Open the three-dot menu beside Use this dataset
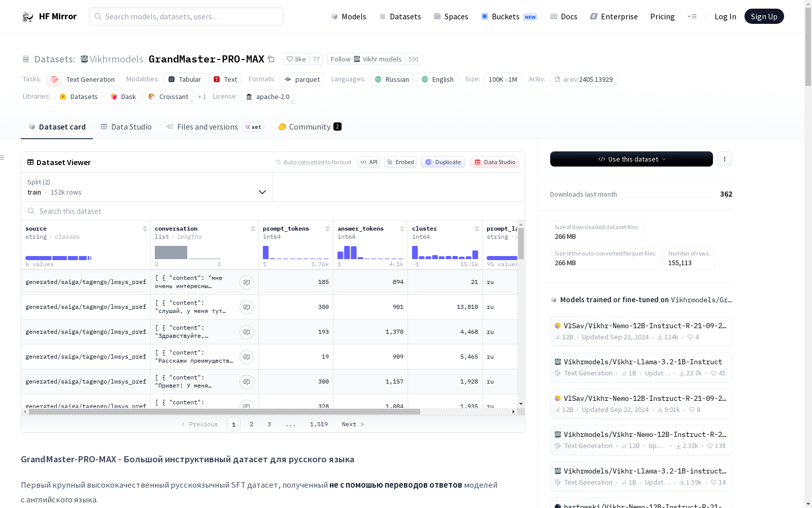Viewport: 812px width, 508px height. click(x=725, y=159)
